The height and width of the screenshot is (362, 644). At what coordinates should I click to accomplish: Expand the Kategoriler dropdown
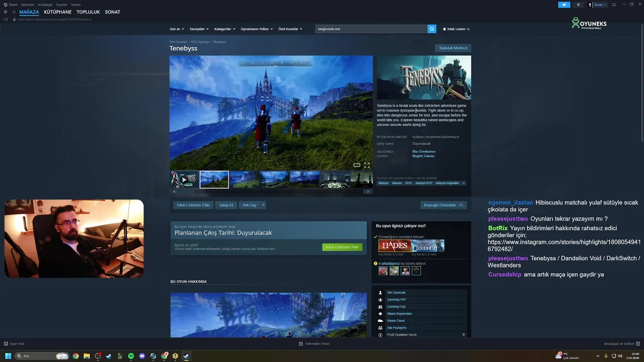pos(224,29)
